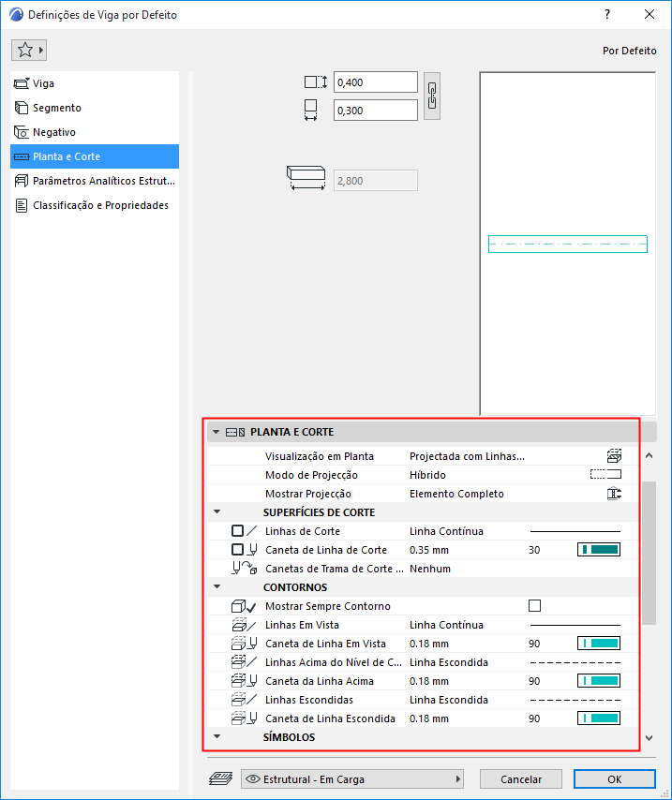Enable Mostrar Sempre Contorno checkbox
The height and width of the screenshot is (800, 672).
(x=534, y=605)
